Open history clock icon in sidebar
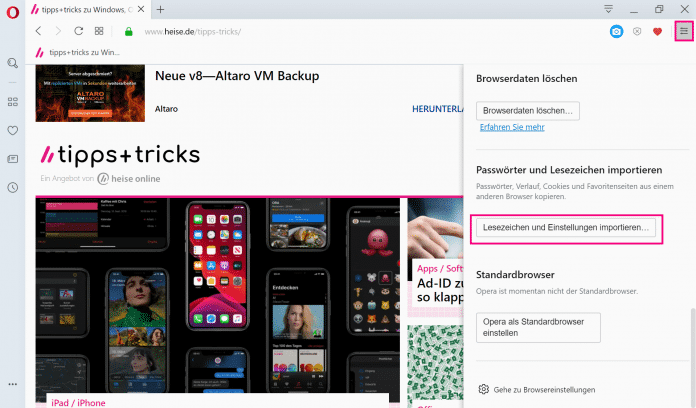Screen dimensions: 696x408 click(13, 187)
